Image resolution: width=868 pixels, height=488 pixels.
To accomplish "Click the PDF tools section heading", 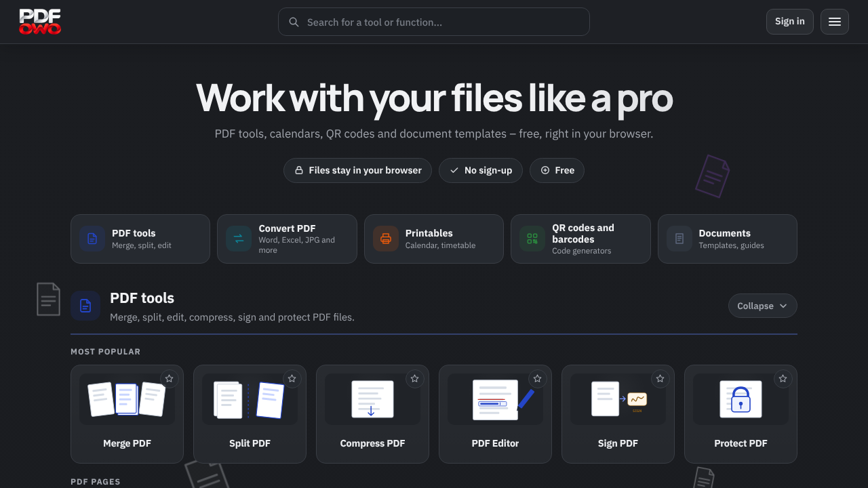I will click(x=142, y=298).
